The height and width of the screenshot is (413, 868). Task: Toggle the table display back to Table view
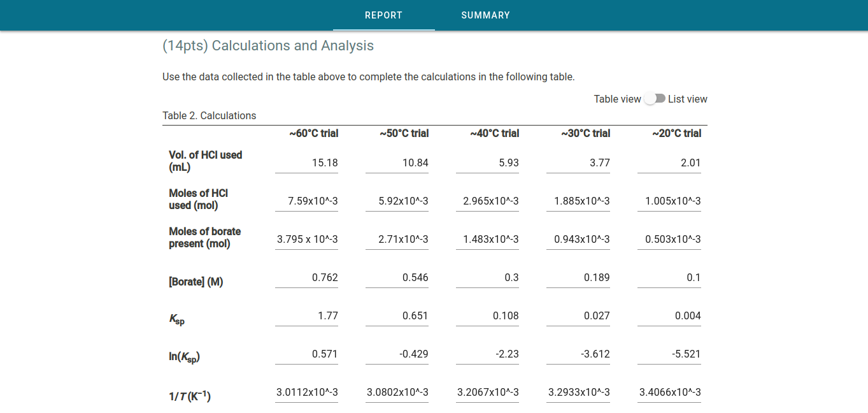(649, 99)
